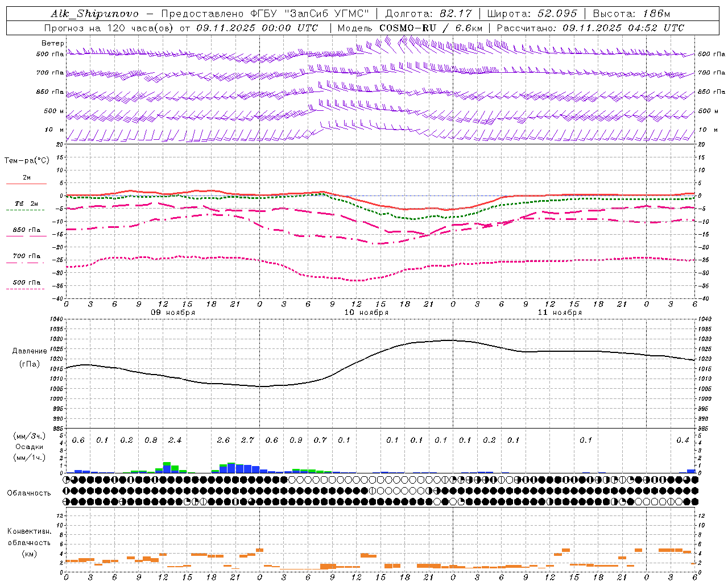Screen dimensions: 728x582
Task: Click the 'Тем-ра(°C)' temperature panel label
Action: coord(27,161)
